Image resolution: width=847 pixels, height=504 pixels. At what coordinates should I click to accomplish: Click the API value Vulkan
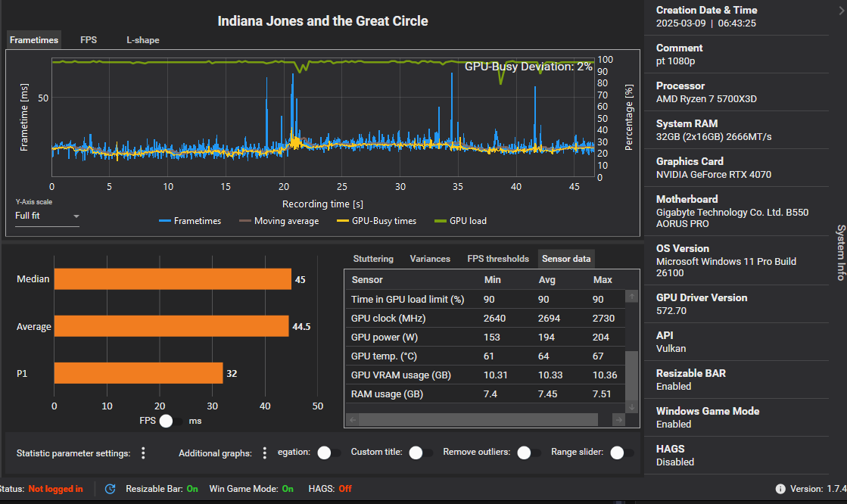pyautogui.click(x=671, y=348)
